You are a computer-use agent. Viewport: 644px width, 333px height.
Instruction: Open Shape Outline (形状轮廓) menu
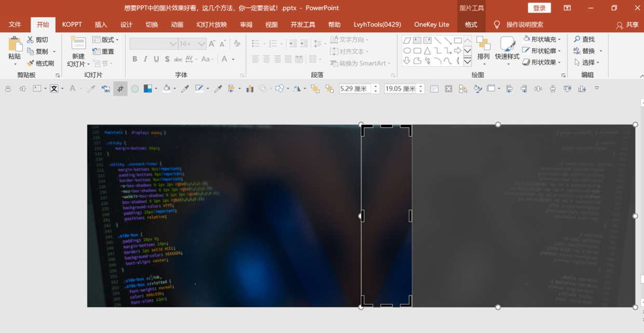click(x=542, y=51)
